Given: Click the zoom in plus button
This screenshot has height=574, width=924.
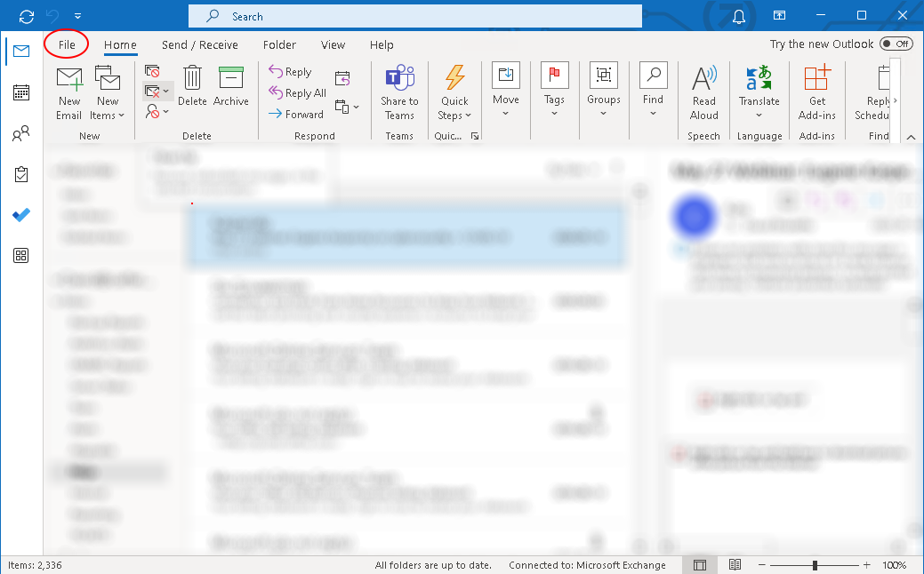Looking at the screenshot, I should (866, 565).
